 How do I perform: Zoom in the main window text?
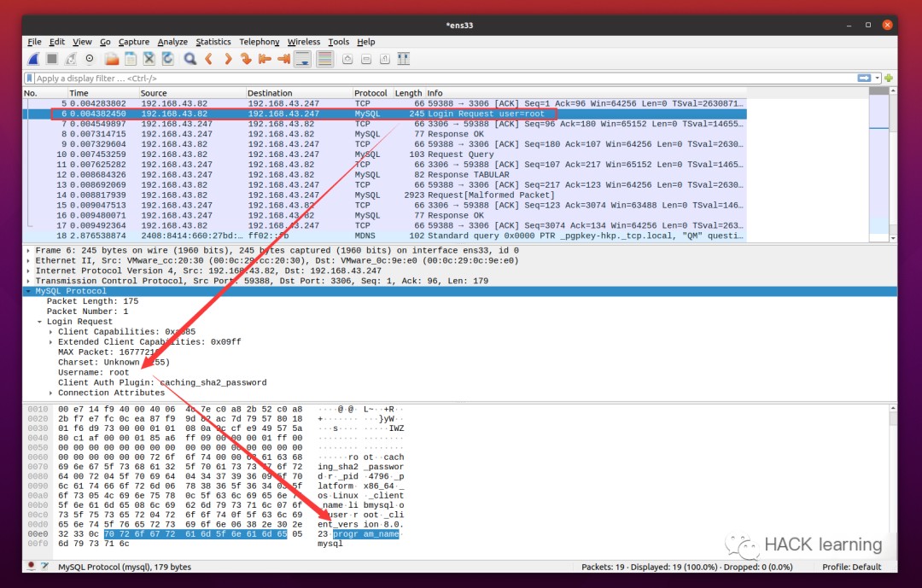pyautogui.click(x=347, y=59)
